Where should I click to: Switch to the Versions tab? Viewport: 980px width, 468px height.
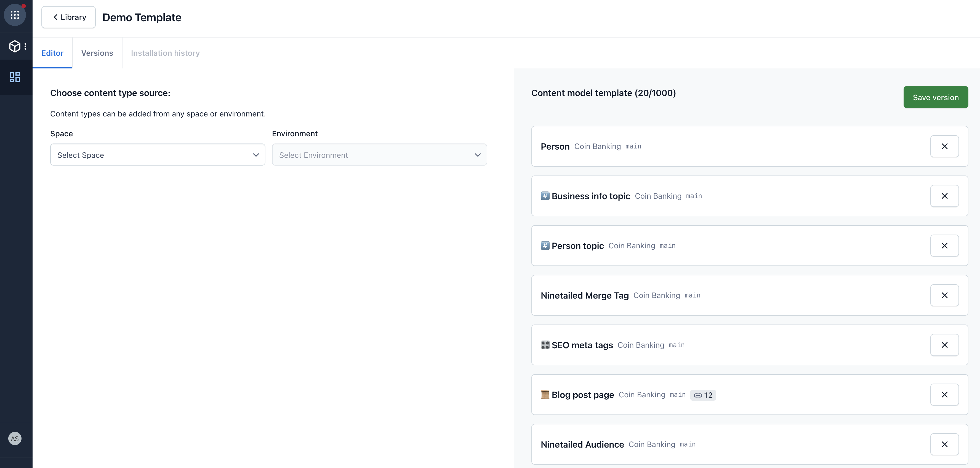point(97,53)
